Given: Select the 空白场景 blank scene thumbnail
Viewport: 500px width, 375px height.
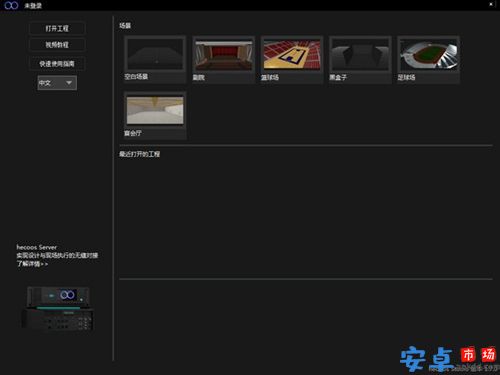Looking at the screenshot, I should click(155, 59).
